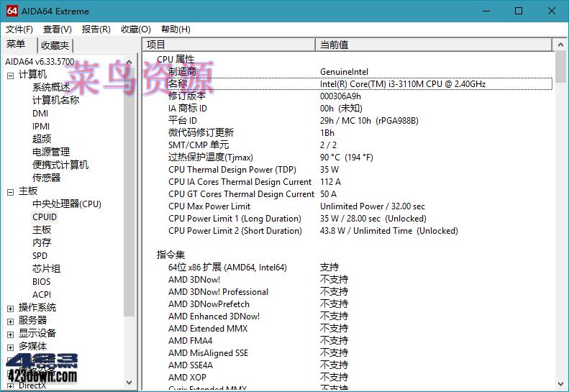Collapse the 主板 tree node
This screenshot has height=392, width=569.
click(10, 192)
